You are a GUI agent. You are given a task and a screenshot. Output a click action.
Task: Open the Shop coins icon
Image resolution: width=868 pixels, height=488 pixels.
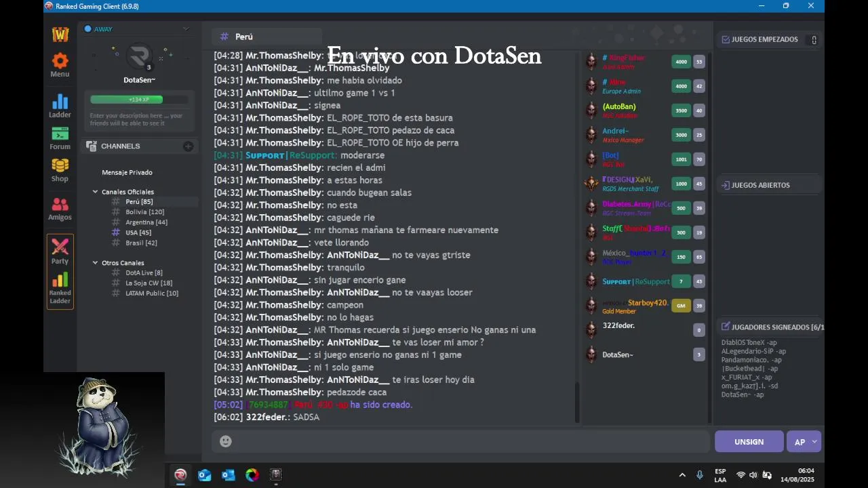click(60, 170)
